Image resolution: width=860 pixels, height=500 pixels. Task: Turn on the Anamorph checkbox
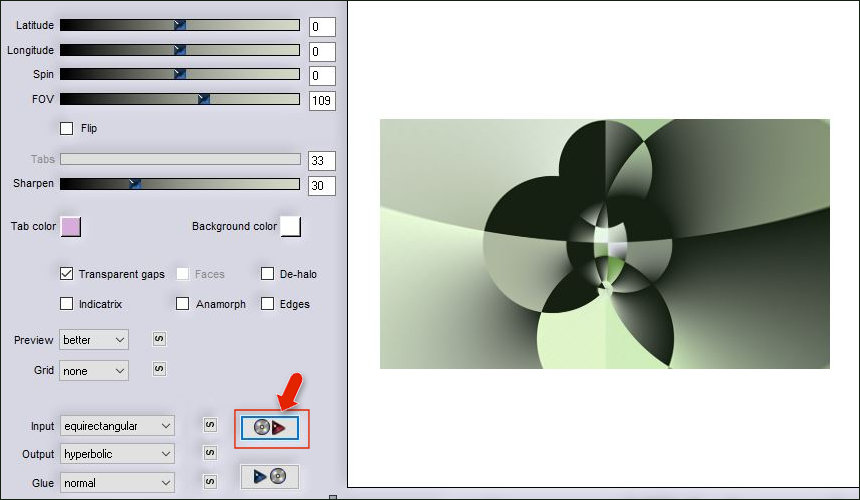[183, 304]
